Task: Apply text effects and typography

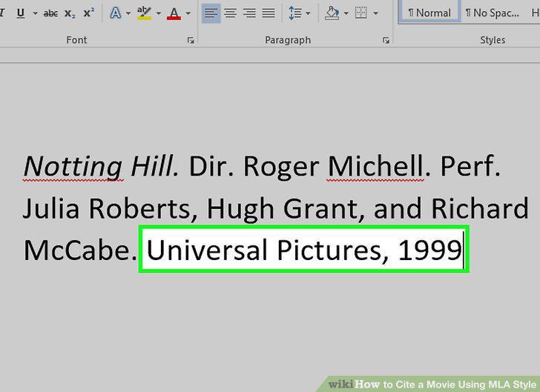Action: [x=116, y=13]
